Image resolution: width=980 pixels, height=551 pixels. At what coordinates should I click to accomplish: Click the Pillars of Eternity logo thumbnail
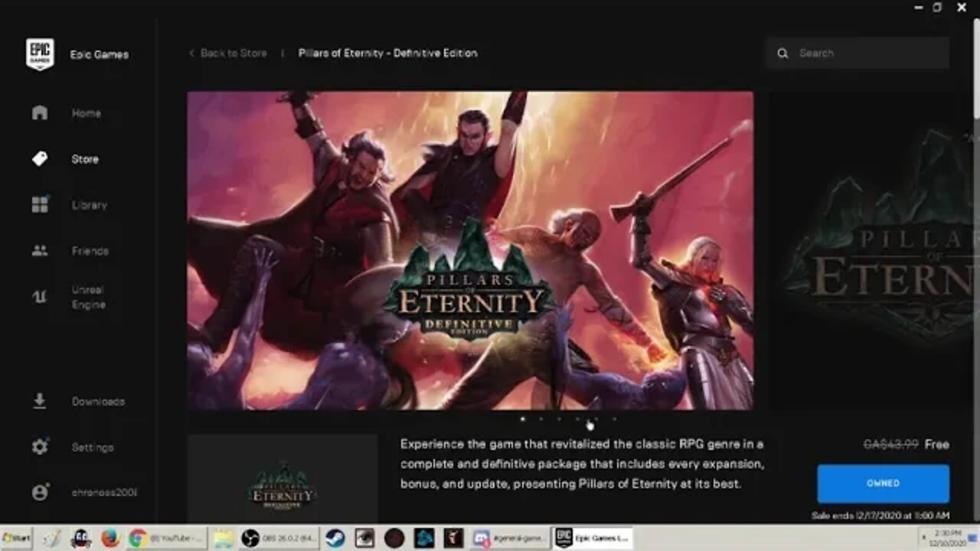283,481
